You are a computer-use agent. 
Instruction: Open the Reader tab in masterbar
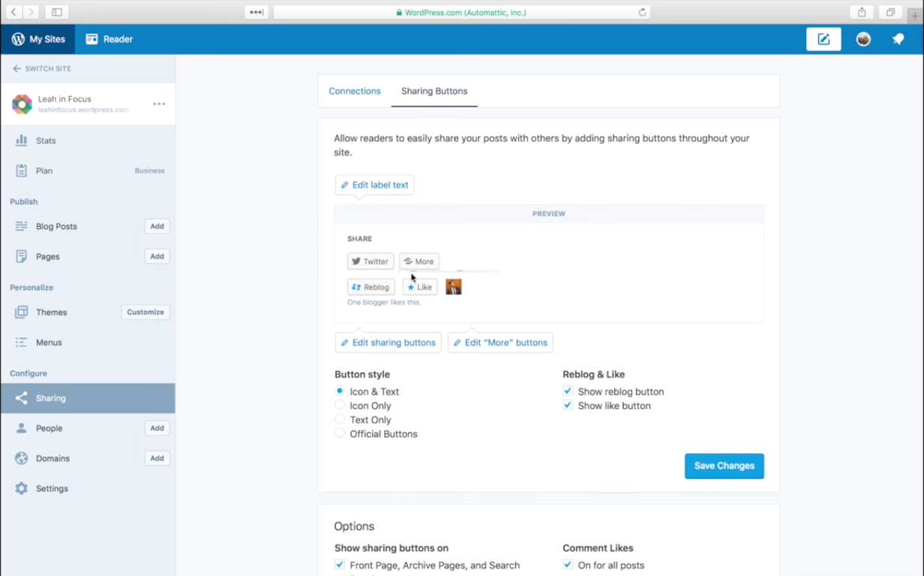click(x=109, y=39)
